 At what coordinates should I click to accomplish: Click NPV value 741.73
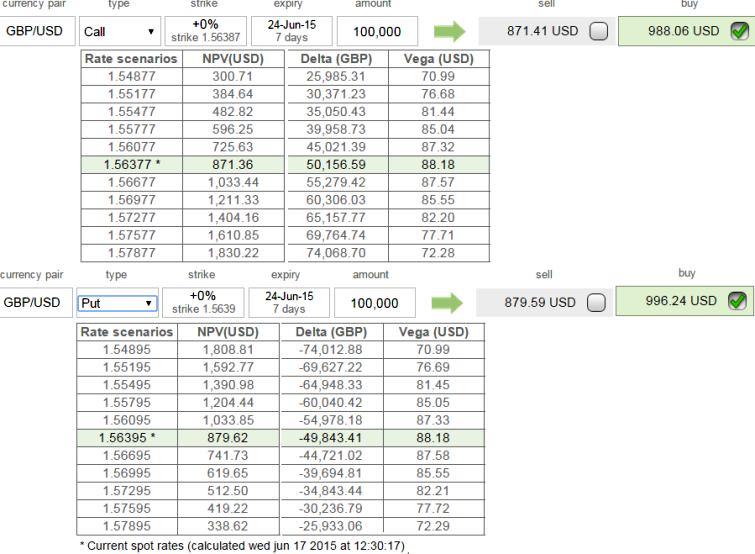tap(228, 456)
